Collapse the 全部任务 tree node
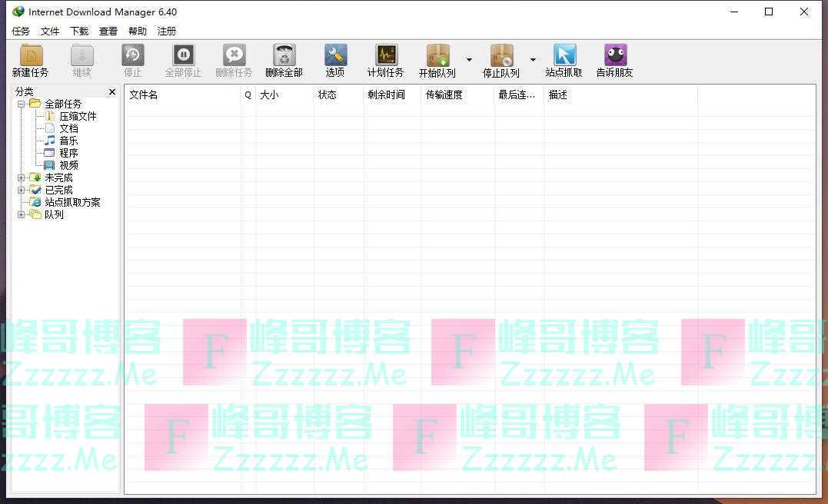Screen dimensions: 828x504 (21, 104)
